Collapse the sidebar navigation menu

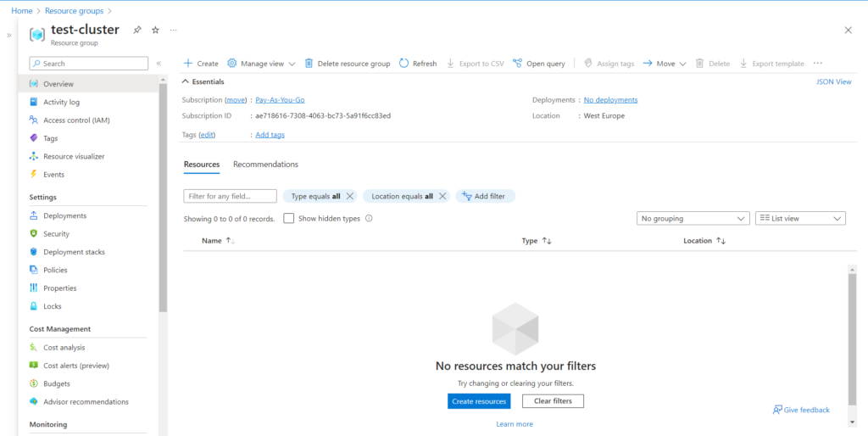[x=159, y=64]
